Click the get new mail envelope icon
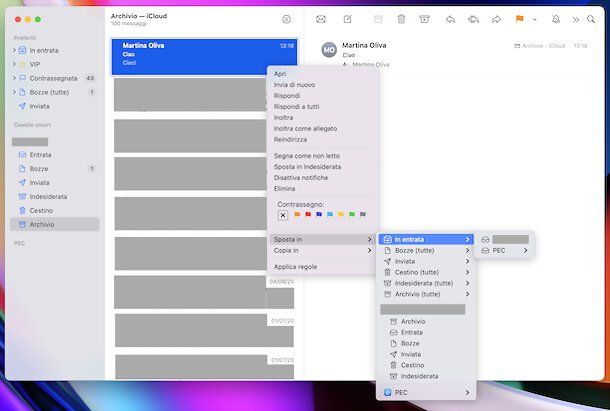Screen dimensions: 610x411 (x=321, y=19)
